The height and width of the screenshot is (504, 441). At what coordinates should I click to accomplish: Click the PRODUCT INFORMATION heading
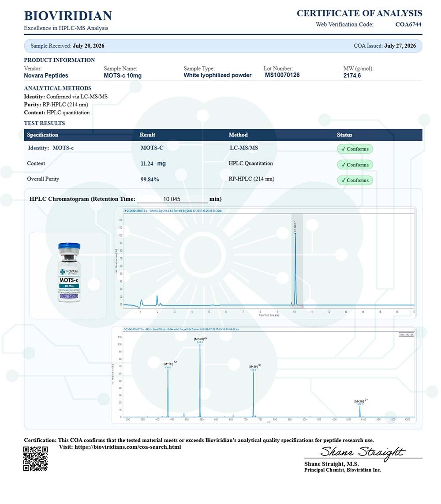(60, 60)
